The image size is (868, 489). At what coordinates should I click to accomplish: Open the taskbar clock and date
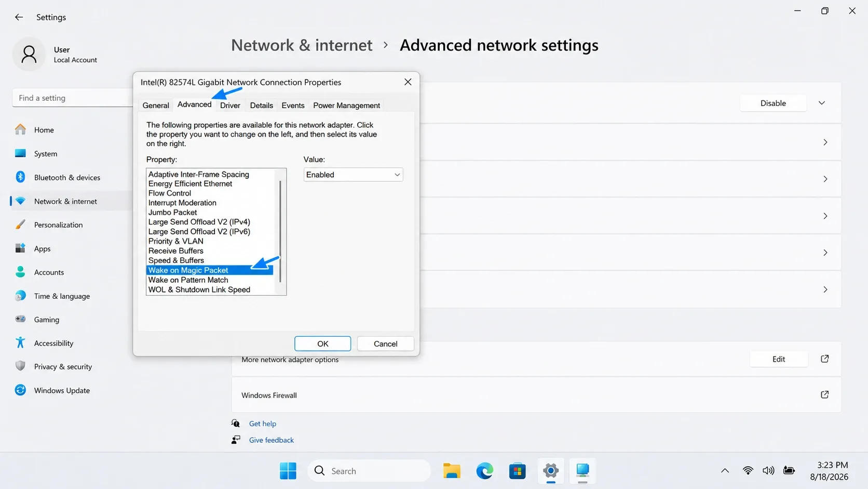point(830,471)
